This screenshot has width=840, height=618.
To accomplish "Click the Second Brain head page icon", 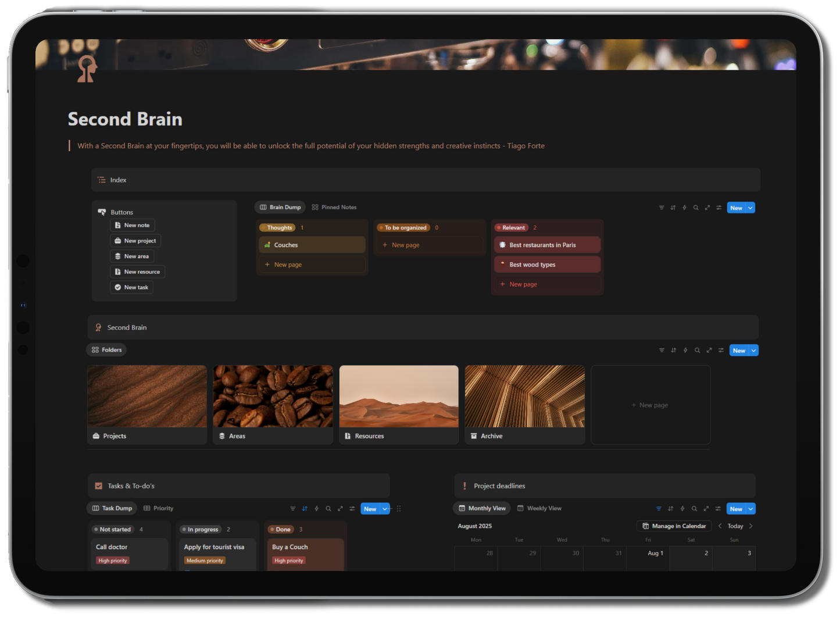I will (87, 69).
